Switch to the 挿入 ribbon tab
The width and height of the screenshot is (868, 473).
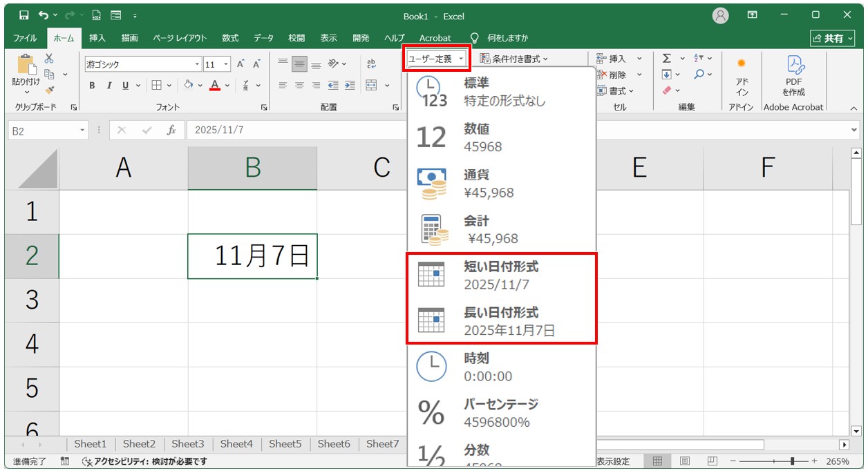click(x=96, y=38)
